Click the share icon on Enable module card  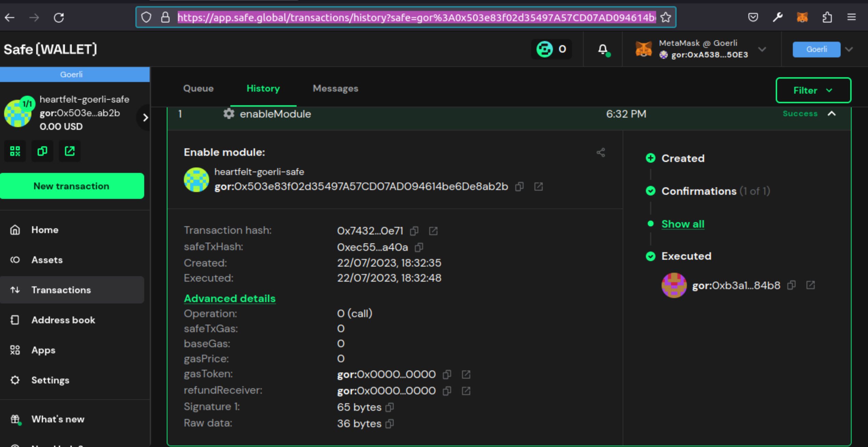(600, 152)
